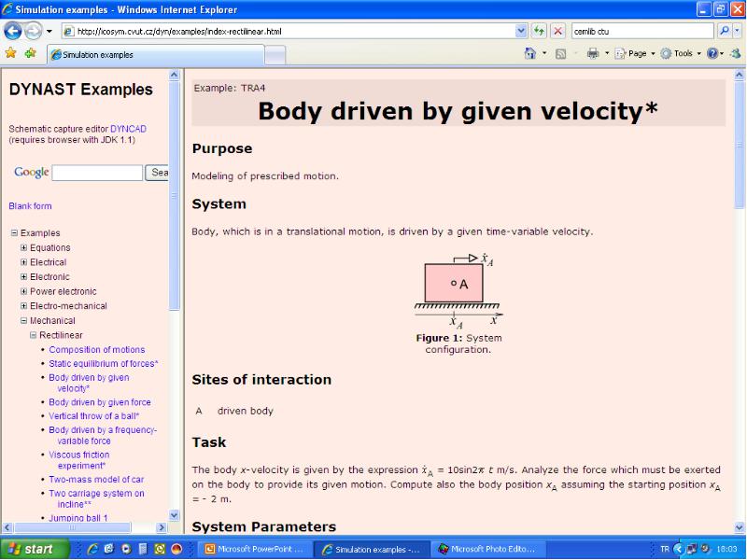
Task: Launch Internet Explorer from Quick Launch
Action: pyautogui.click(x=92, y=549)
